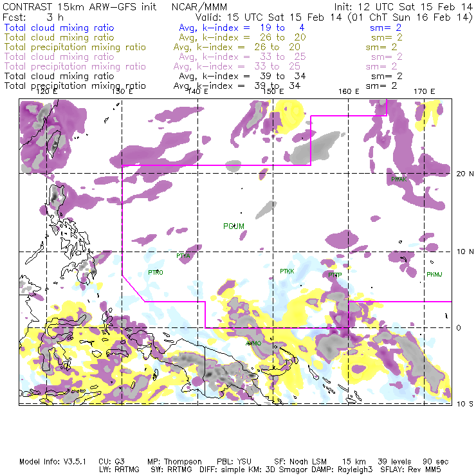Click the Model Info: V3.5.1 text
The image size is (476, 476).
pos(53,462)
